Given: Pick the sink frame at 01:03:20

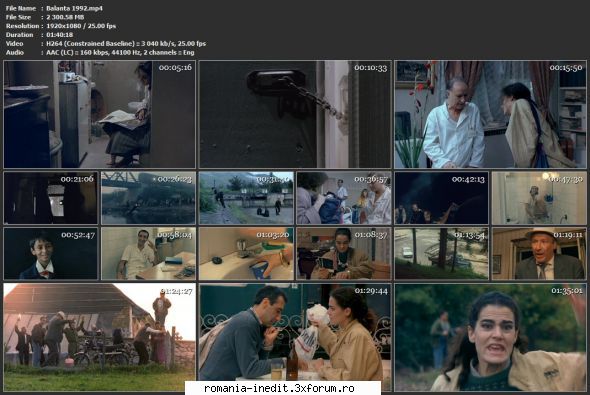Looking at the screenshot, I should pos(246,254).
